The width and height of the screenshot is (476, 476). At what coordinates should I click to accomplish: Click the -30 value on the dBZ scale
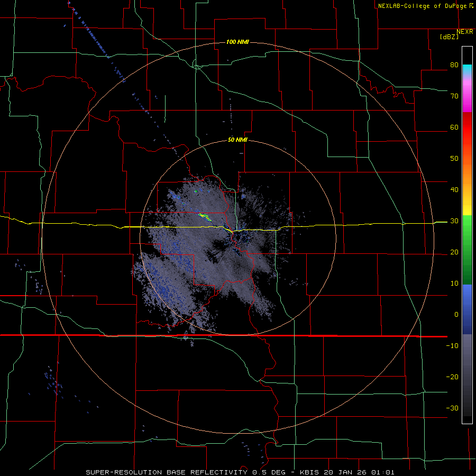tap(452, 408)
